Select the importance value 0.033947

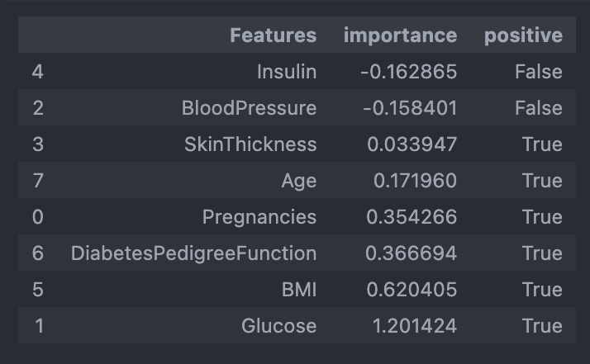(411, 144)
